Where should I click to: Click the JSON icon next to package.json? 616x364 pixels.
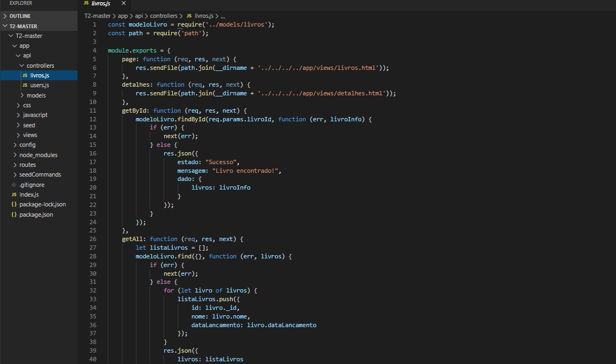tap(15, 214)
